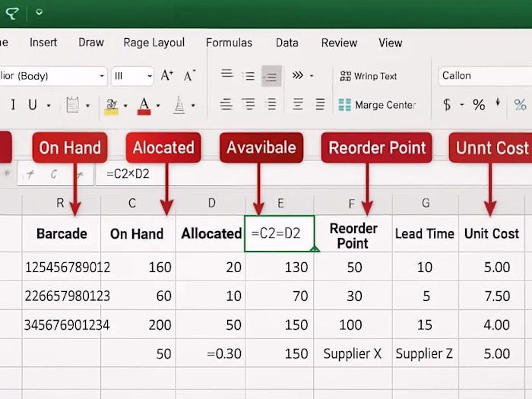Toggle italic formatting with the I button

pos(13,105)
